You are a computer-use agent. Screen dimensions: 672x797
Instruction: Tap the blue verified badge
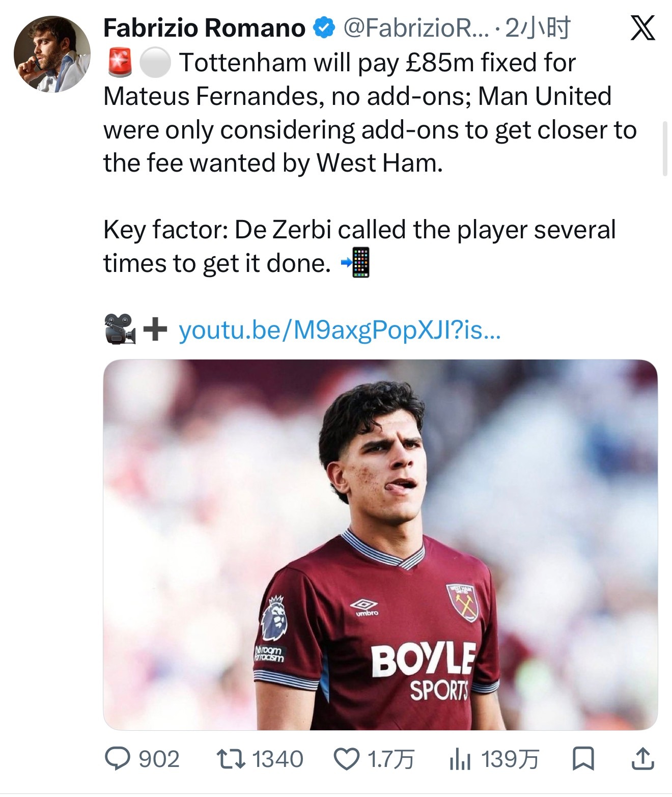coord(324,28)
